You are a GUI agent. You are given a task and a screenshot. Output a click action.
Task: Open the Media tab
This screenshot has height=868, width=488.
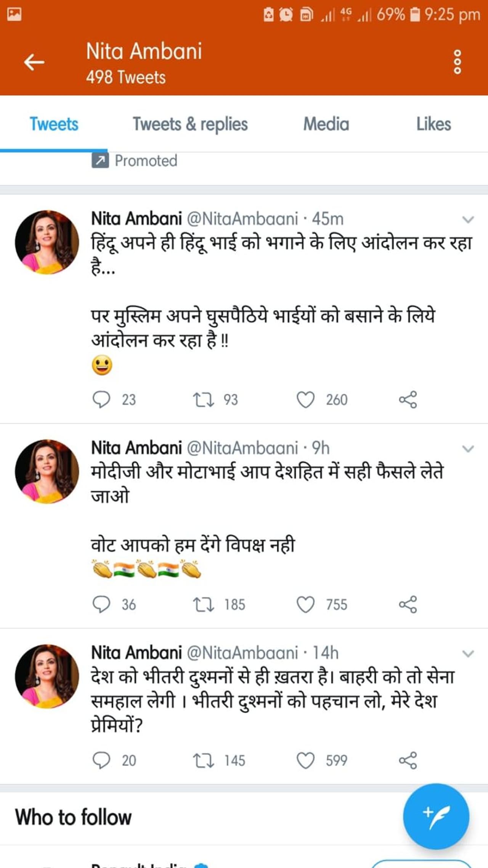[x=326, y=124]
